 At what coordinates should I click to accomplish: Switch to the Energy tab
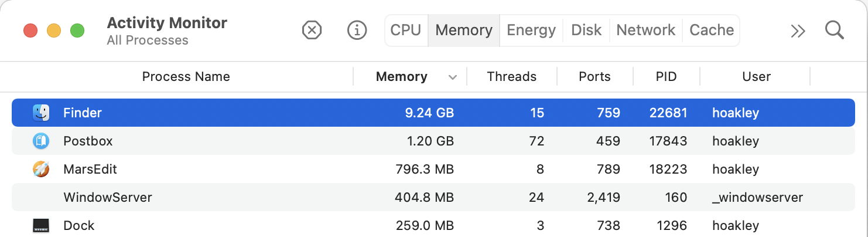(531, 30)
